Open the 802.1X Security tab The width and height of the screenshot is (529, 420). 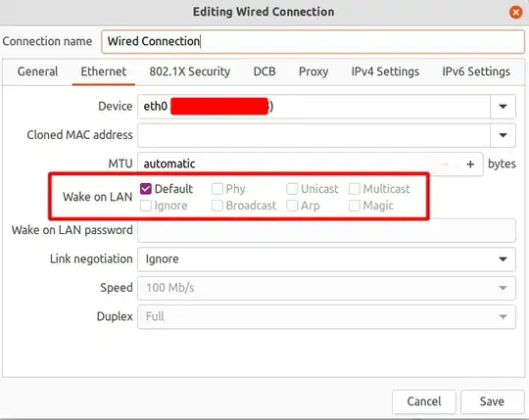pos(190,71)
